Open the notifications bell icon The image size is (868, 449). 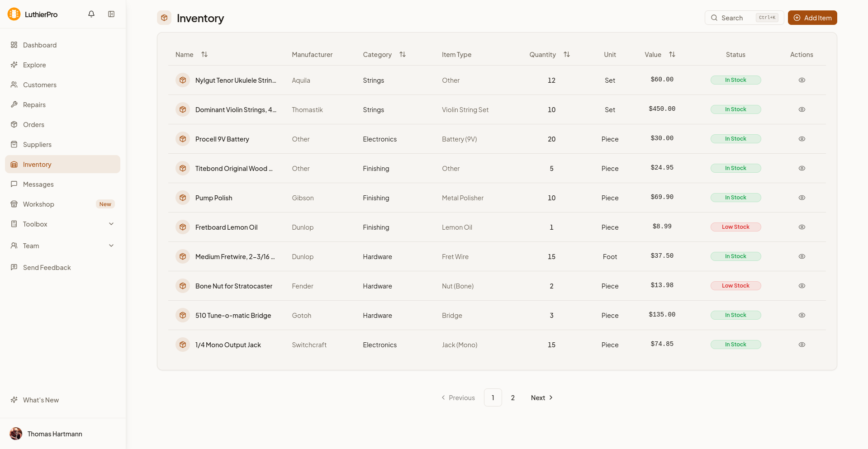tap(91, 14)
